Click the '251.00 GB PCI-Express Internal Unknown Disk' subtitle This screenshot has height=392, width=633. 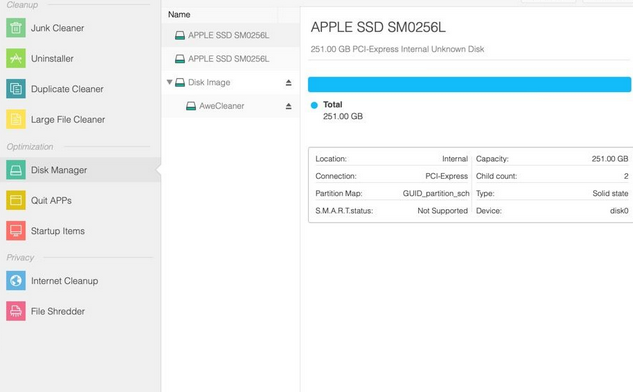coord(397,49)
